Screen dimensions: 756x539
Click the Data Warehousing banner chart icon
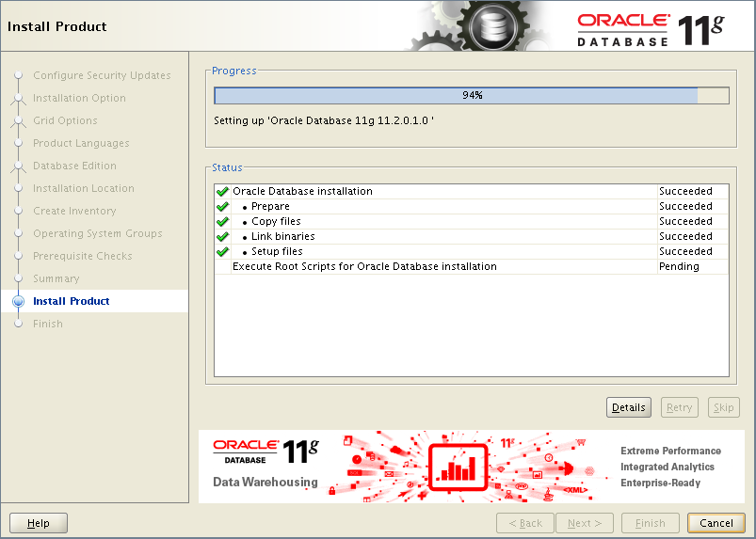458,468
